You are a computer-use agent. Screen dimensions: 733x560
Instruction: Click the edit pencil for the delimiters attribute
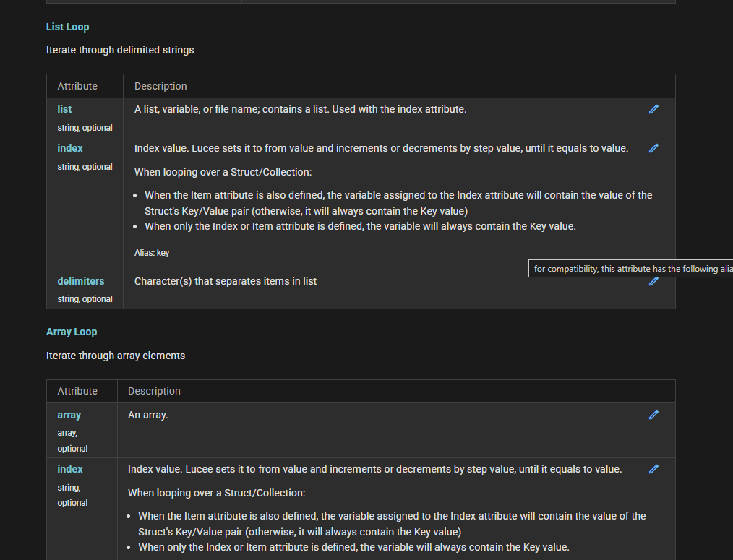653,282
